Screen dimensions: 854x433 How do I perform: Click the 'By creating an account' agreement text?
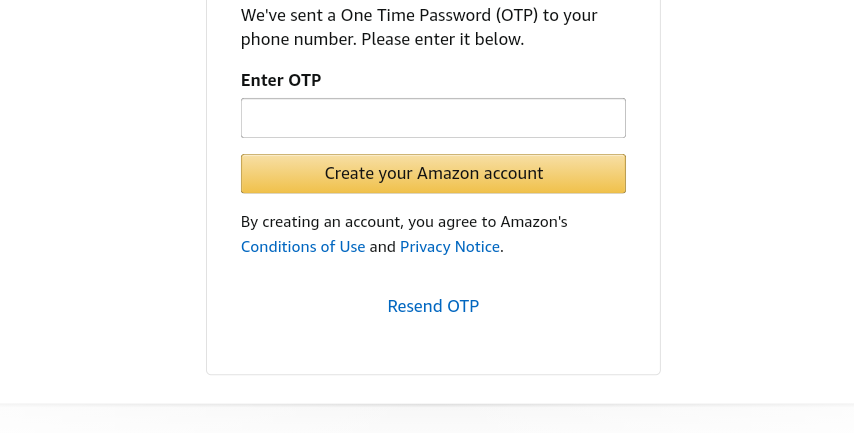(404, 222)
